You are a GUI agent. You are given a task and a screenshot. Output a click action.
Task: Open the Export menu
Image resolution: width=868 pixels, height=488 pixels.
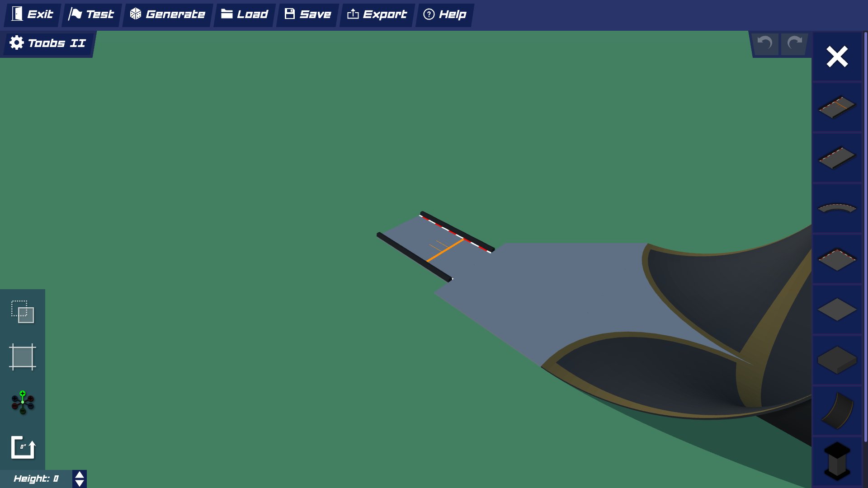pyautogui.click(x=377, y=14)
